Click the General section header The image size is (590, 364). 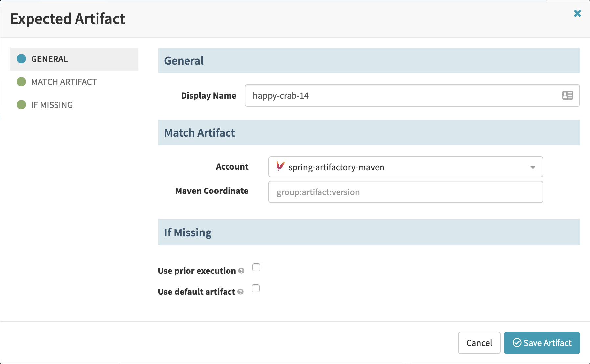[x=369, y=60]
